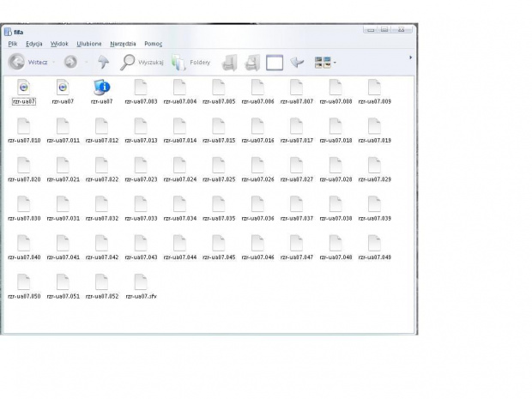Click the forward navigation arrow

tap(70, 62)
